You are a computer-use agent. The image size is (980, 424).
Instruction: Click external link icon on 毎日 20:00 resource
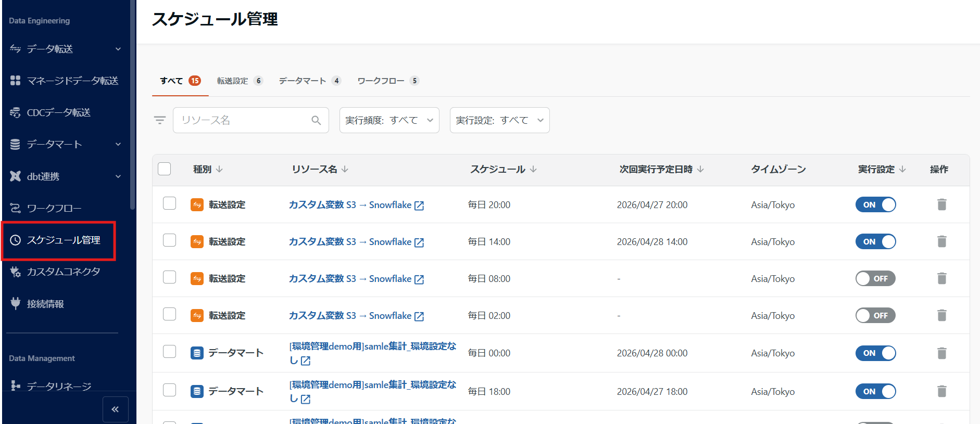pyautogui.click(x=419, y=205)
